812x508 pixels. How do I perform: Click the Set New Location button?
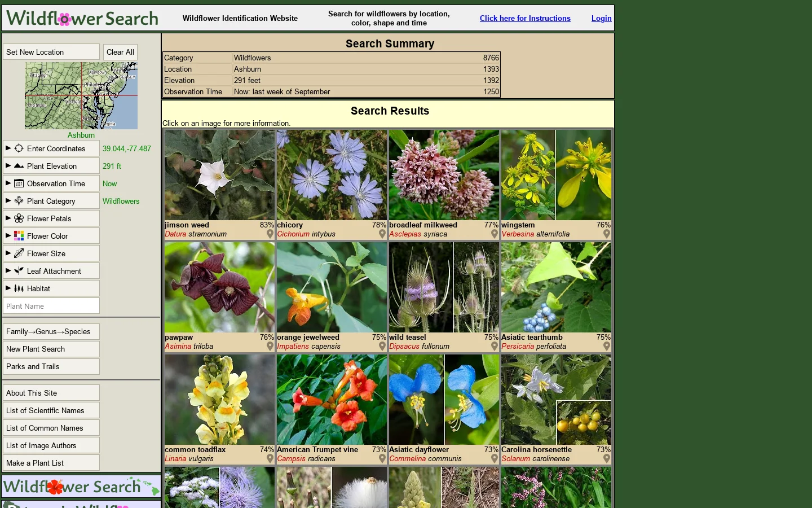pos(51,52)
